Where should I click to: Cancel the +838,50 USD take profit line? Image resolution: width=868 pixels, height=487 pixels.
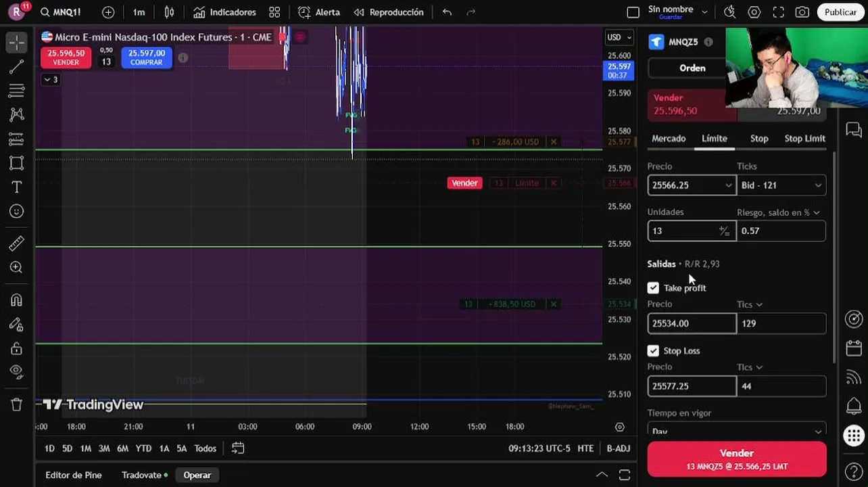pos(554,304)
